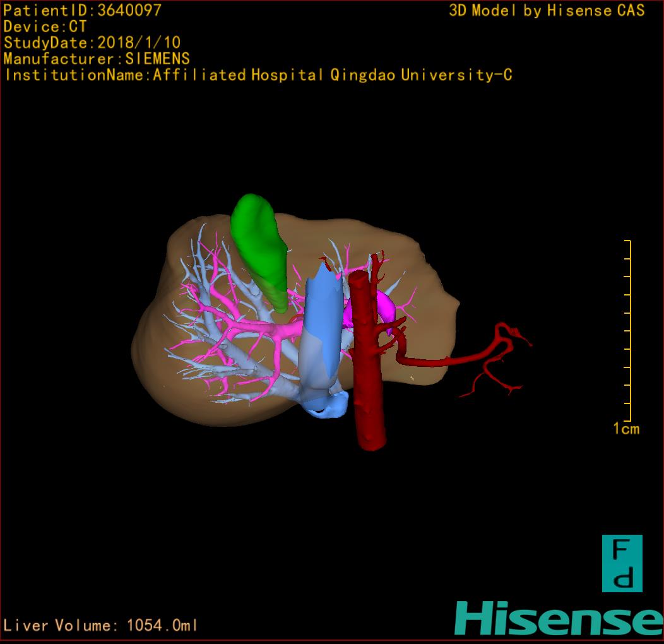Click the orientation cube labeled F d

click(622, 563)
